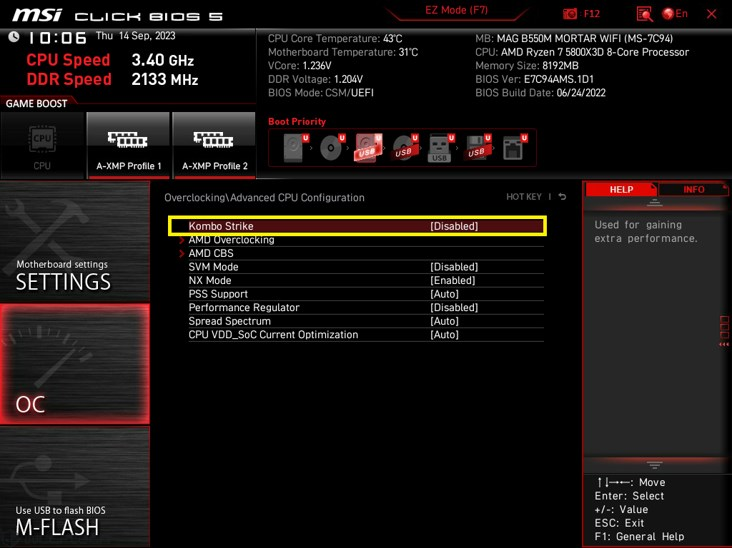This screenshot has width=732, height=548.
Task: Select the optical drive boot device icon
Action: pyautogui.click(x=332, y=148)
